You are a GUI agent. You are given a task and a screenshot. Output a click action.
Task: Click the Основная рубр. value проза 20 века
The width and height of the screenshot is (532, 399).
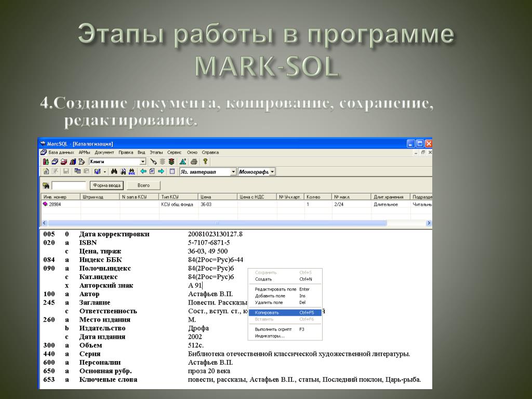(x=209, y=371)
